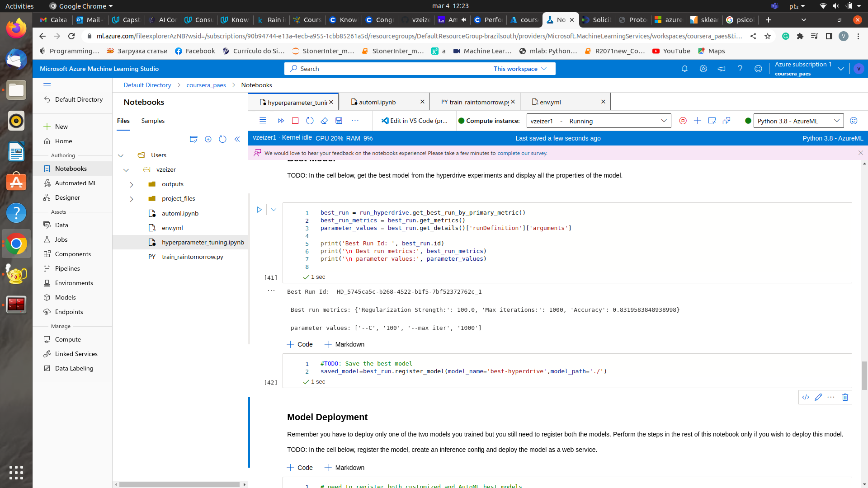Click the clear outputs eraser icon

click(324, 121)
